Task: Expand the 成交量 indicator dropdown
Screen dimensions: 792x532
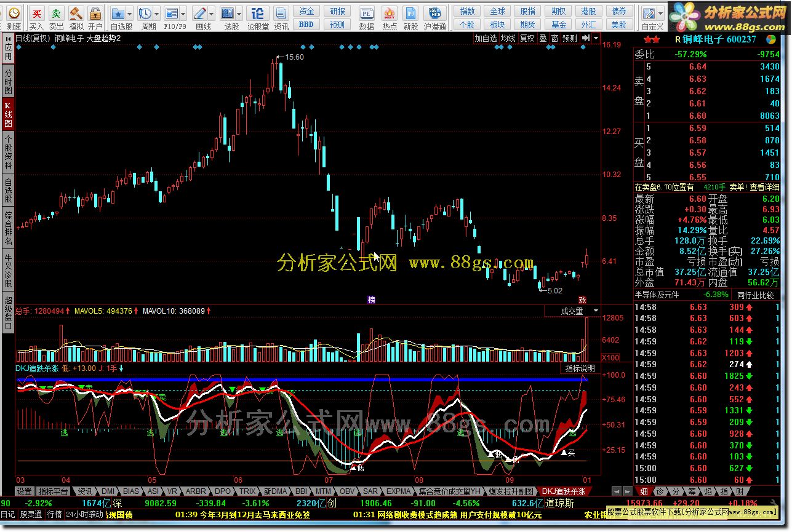Action: (594, 311)
